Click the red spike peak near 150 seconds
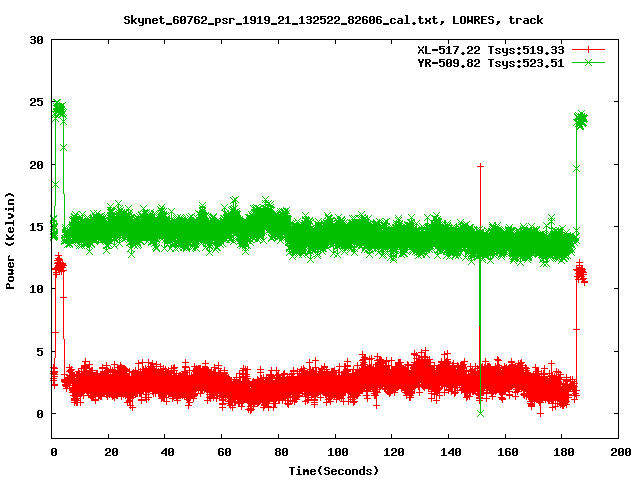The height and width of the screenshot is (480, 640). [480, 166]
